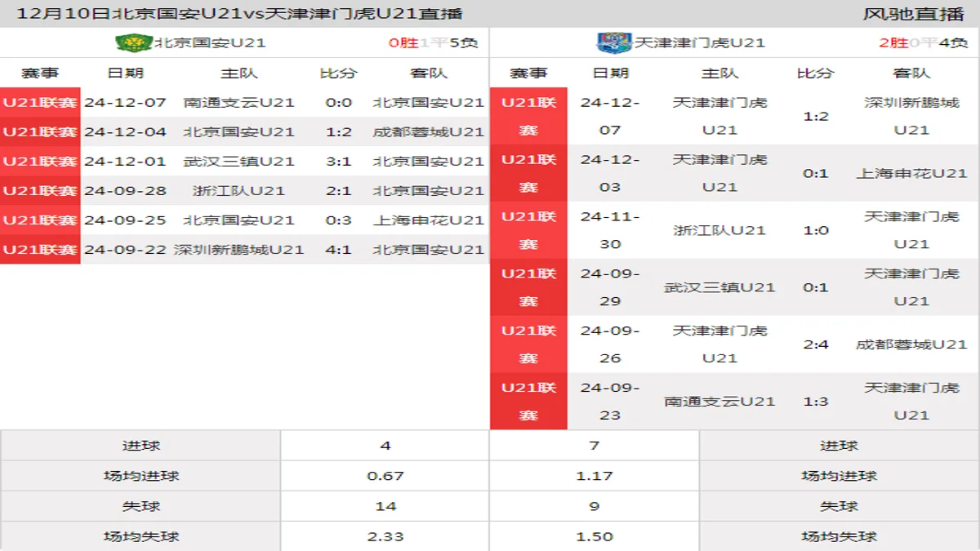Click home team 浙江队U21 in right table
The height and width of the screenshot is (551, 980).
[x=719, y=230]
